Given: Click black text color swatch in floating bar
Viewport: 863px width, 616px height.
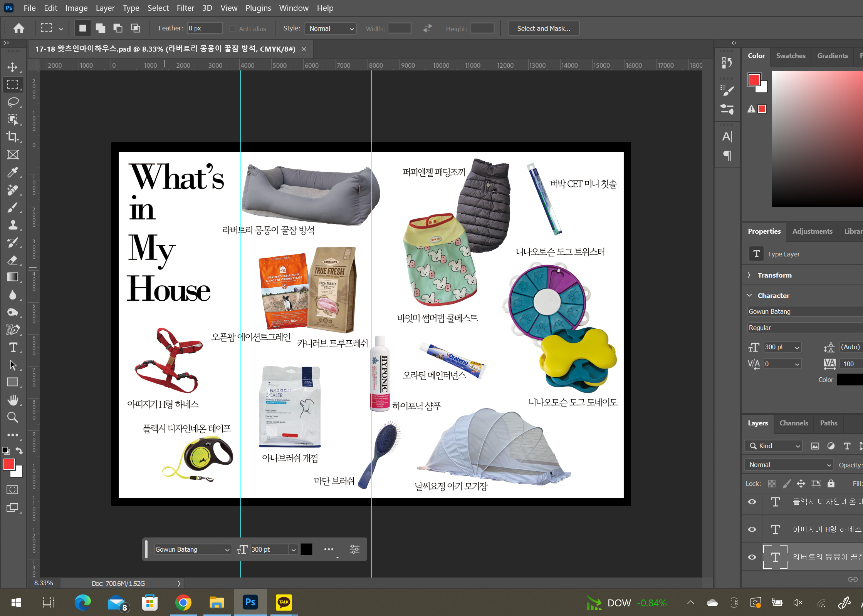Looking at the screenshot, I should click(x=306, y=549).
